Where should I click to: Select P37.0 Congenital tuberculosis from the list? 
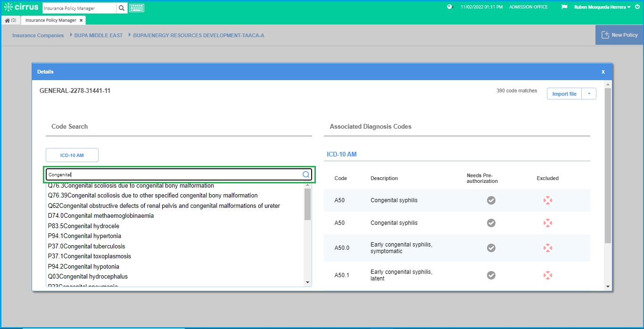coord(86,246)
